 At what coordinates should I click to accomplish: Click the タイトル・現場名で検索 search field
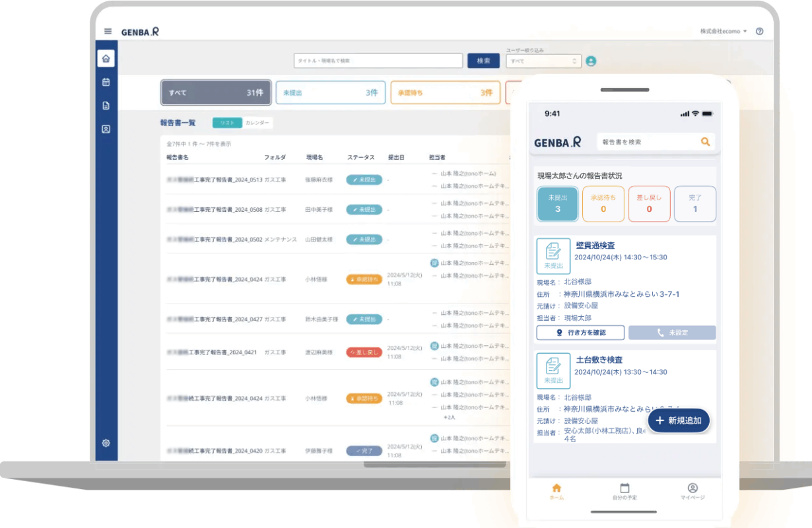[378, 61]
